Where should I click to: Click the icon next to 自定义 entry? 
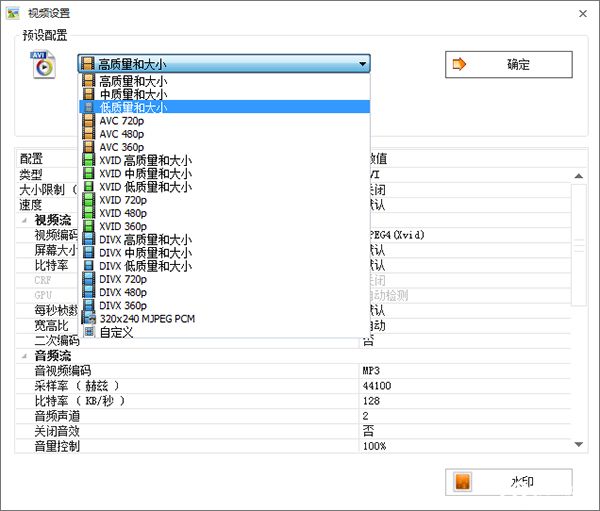point(89,331)
